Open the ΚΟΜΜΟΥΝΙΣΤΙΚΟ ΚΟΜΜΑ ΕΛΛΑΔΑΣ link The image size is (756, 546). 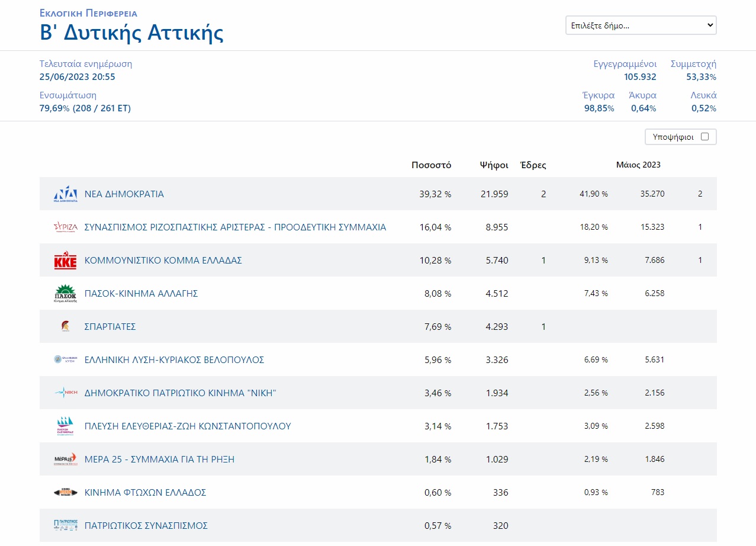[163, 261]
